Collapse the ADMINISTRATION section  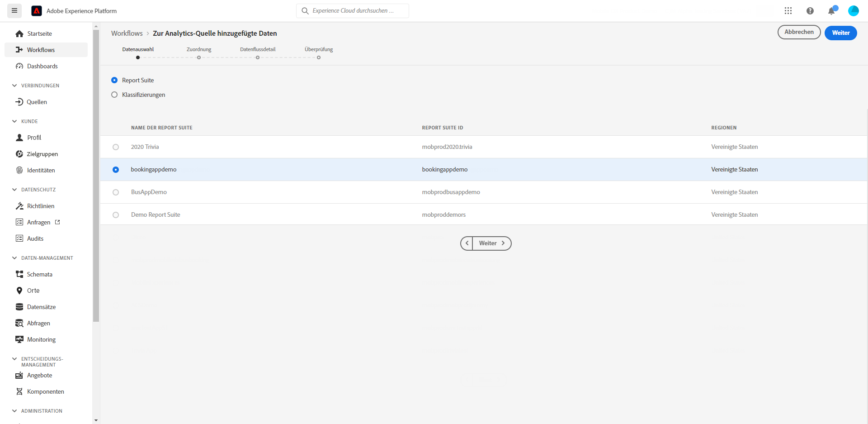tap(14, 411)
